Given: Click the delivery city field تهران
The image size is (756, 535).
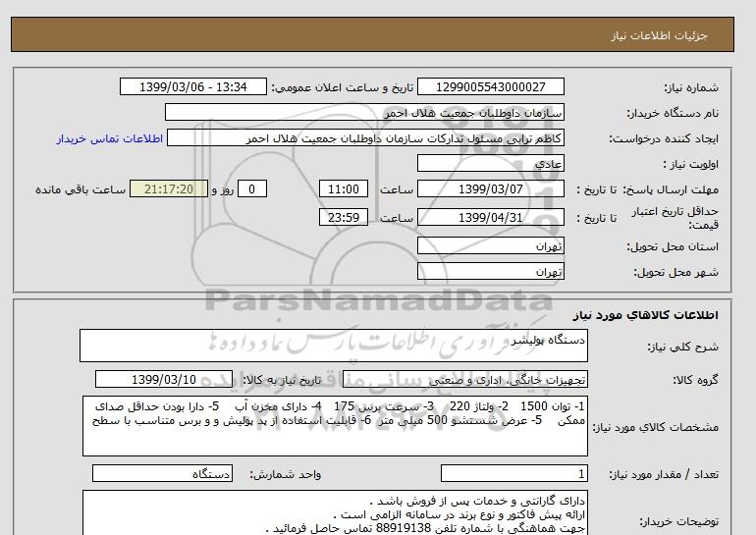Looking at the screenshot, I should (x=490, y=271).
